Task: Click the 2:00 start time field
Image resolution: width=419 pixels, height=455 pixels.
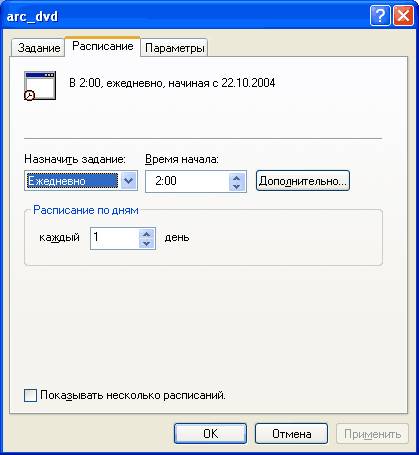Action: coord(188,182)
